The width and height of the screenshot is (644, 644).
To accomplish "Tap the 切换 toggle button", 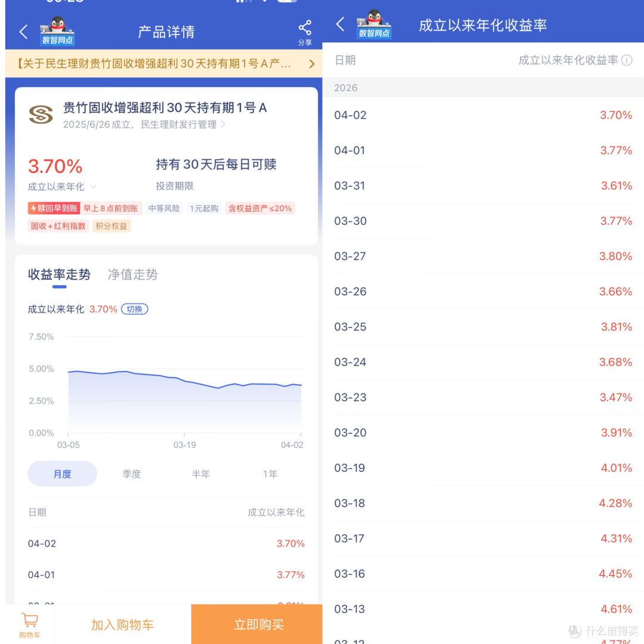I will coord(134,309).
